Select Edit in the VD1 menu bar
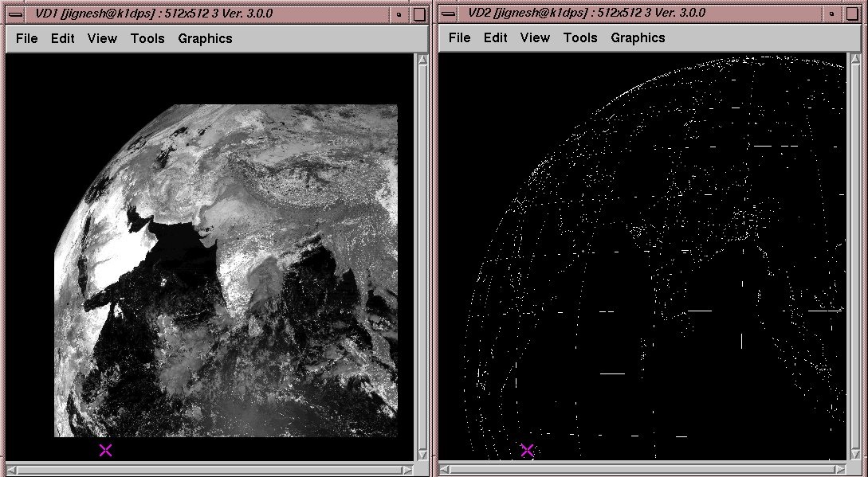 point(63,38)
